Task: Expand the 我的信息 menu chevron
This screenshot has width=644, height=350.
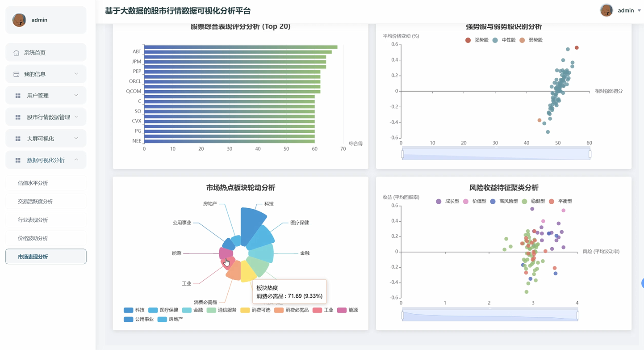Action: (76, 74)
